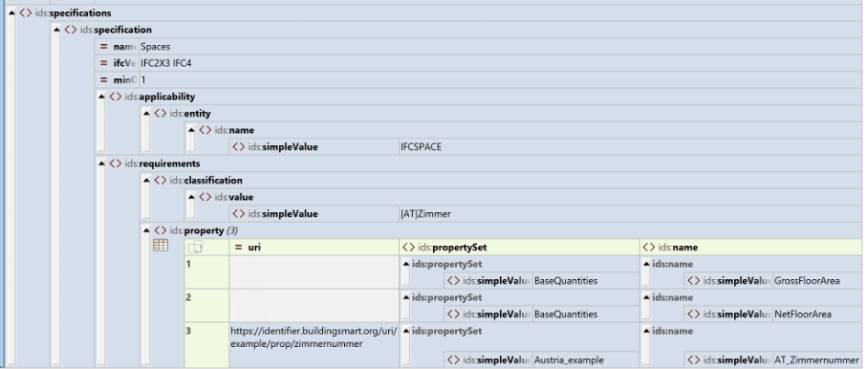Viewport: 868px width, 369px height.
Task: Select property row number 1
Action: pos(206,272)
